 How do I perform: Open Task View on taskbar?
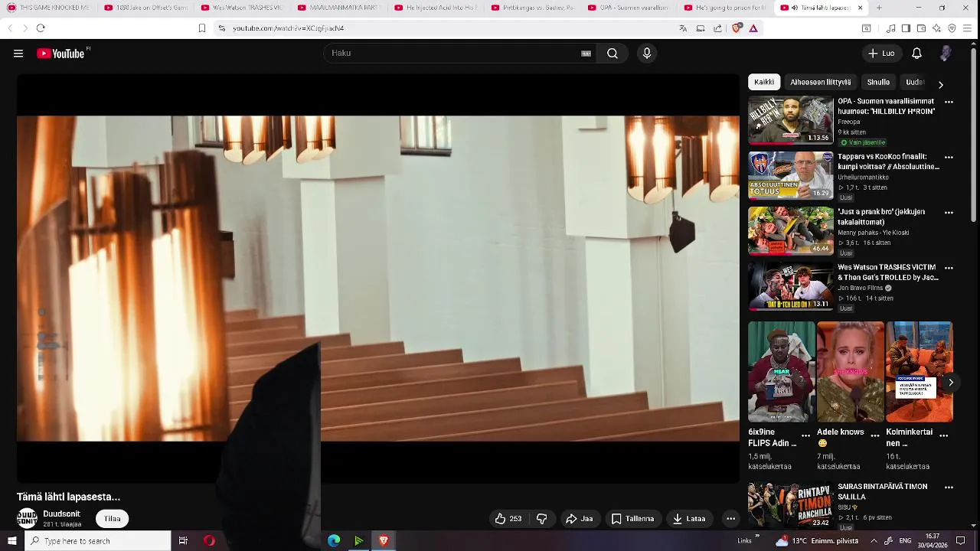pos(183,541)
